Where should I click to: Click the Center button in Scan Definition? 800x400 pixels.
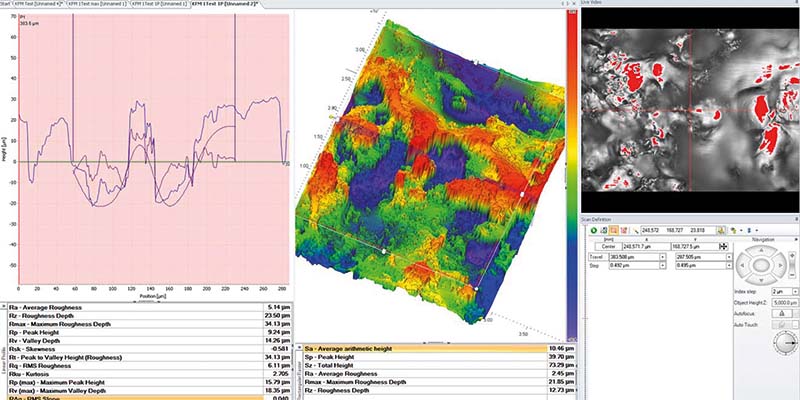608,246
